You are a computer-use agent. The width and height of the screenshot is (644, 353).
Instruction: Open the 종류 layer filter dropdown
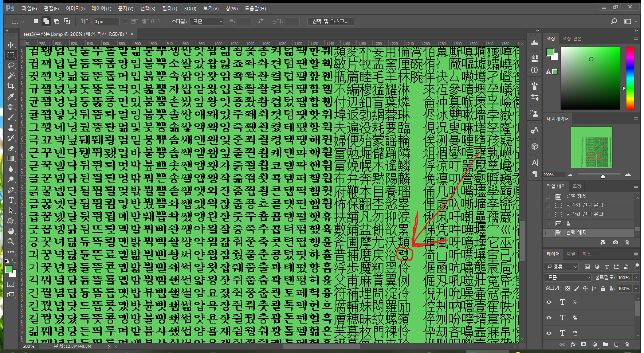click(561, 267)
